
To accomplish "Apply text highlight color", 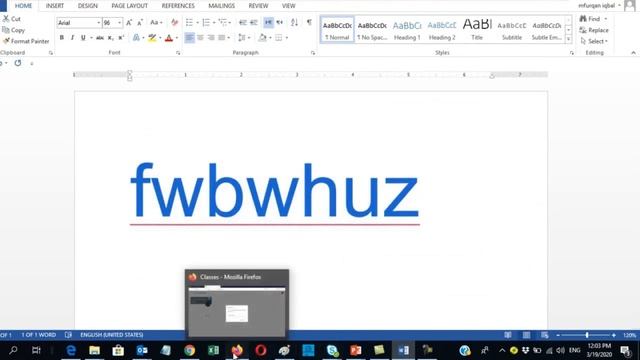I will 152,38.
